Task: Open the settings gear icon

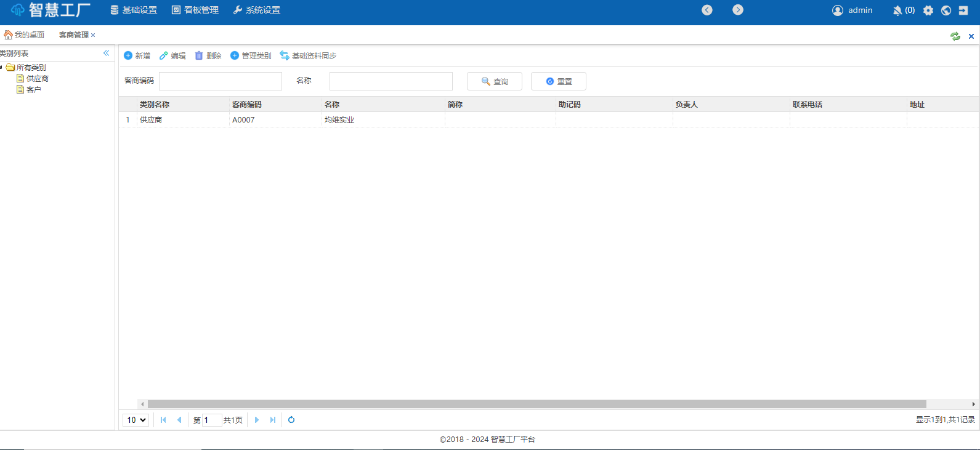Action: (x=928, y=10)
